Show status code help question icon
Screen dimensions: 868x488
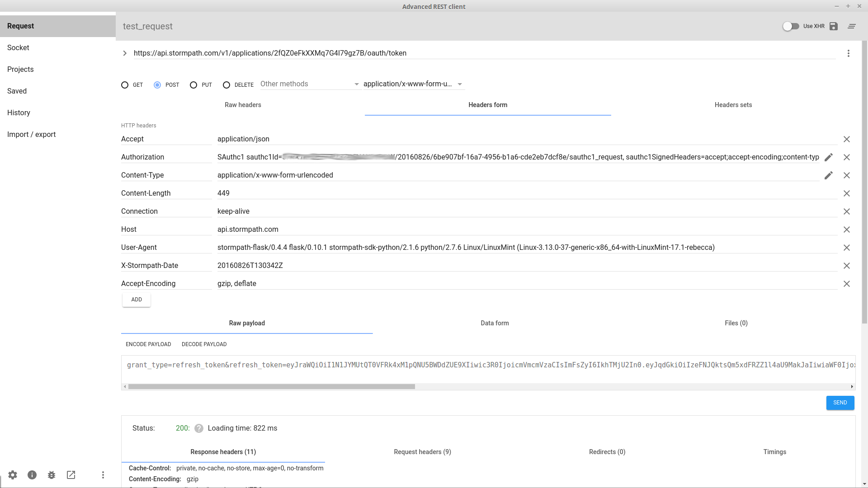[199, 428]
